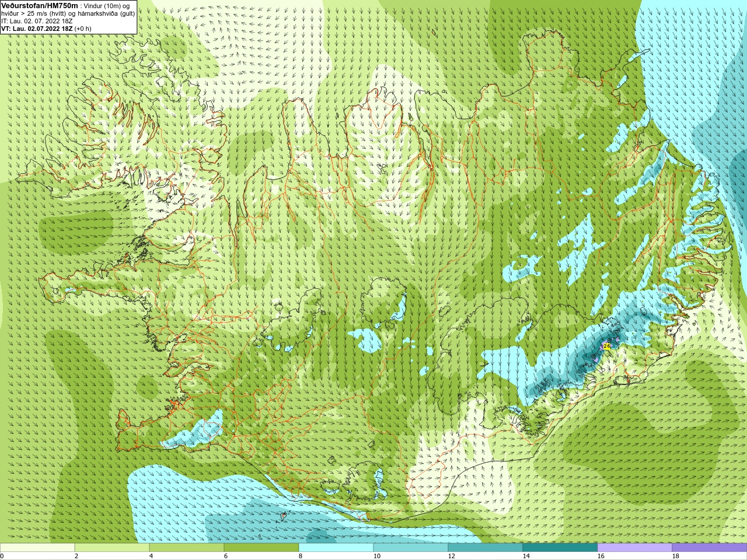Click the legend tick label 10
The width and height of the screenshot is (747, 560).
[x=377, y=556]
